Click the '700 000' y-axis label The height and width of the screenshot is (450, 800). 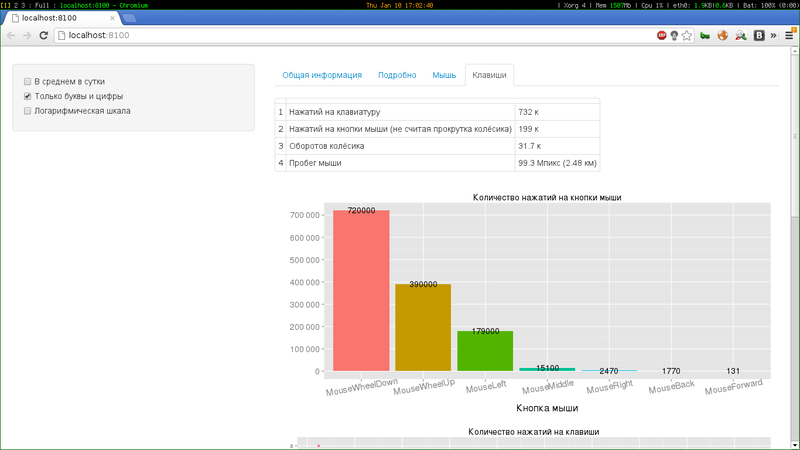coord(305,215)
